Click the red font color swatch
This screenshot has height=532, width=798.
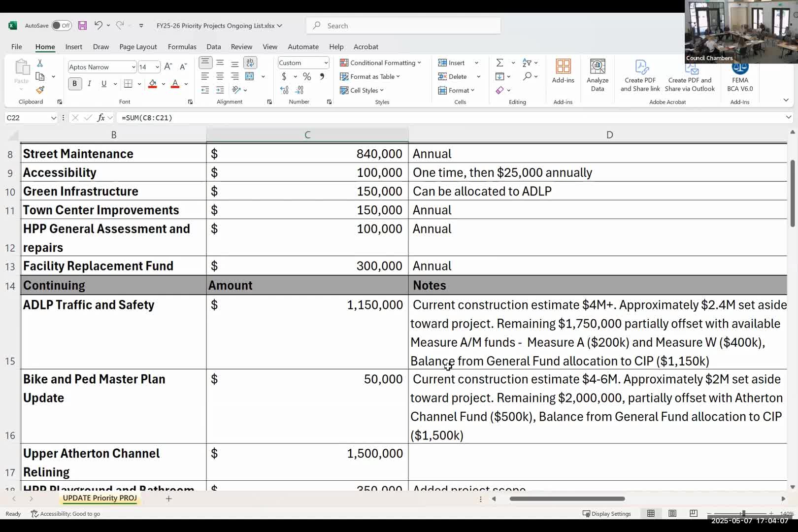pyautogui.click(x=175, y=84)
